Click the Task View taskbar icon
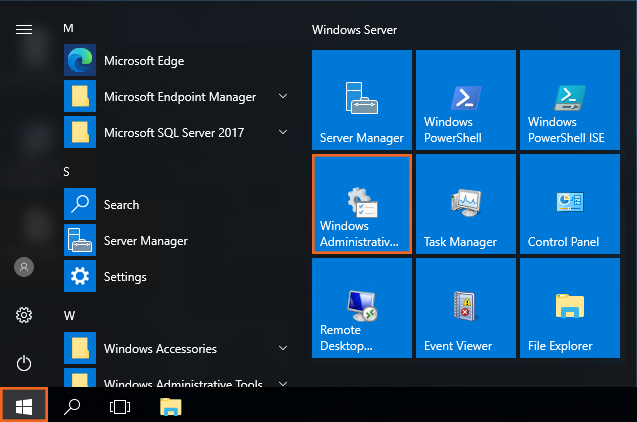The width and height of the screenshot is (637, 422). pyautogui.click(x=120, y=406)
